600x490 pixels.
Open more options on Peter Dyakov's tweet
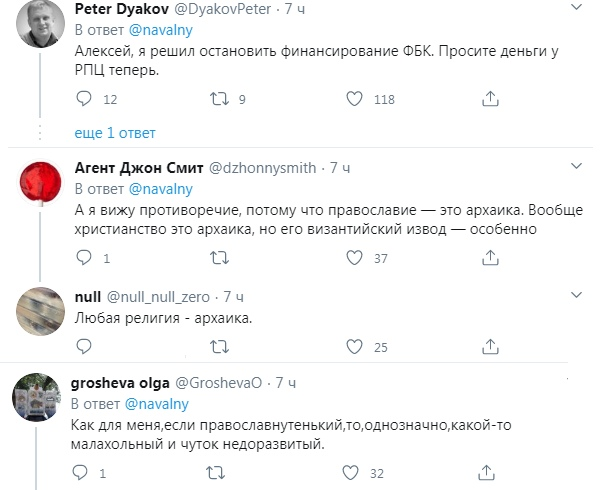pyautogui.click(x=577, y=9)
